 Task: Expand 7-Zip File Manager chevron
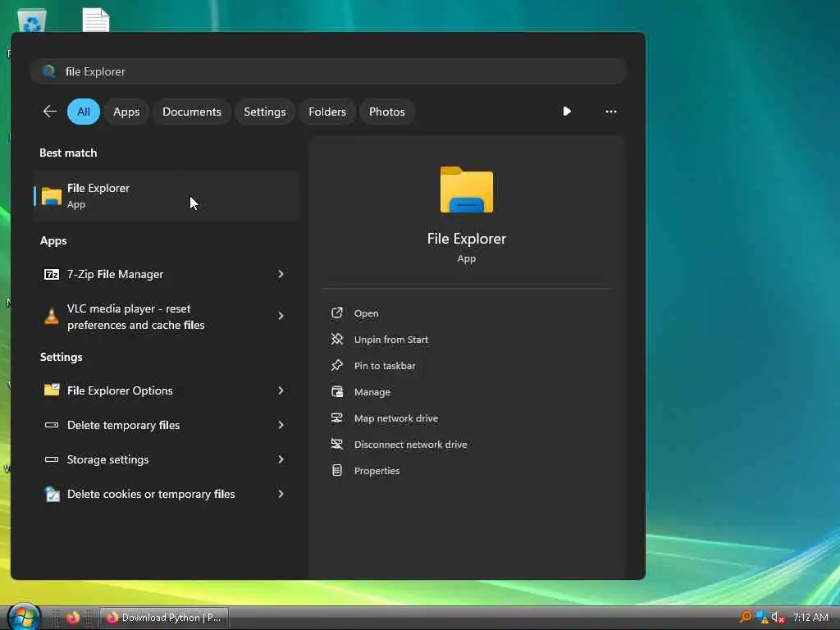(281, 274)
